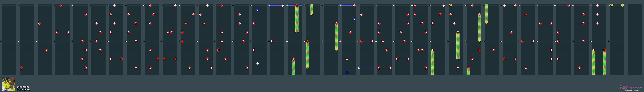Viewport: 644px width, 92px height.
Task: Select the down arrow in measure 66
Action: point(579,68)
